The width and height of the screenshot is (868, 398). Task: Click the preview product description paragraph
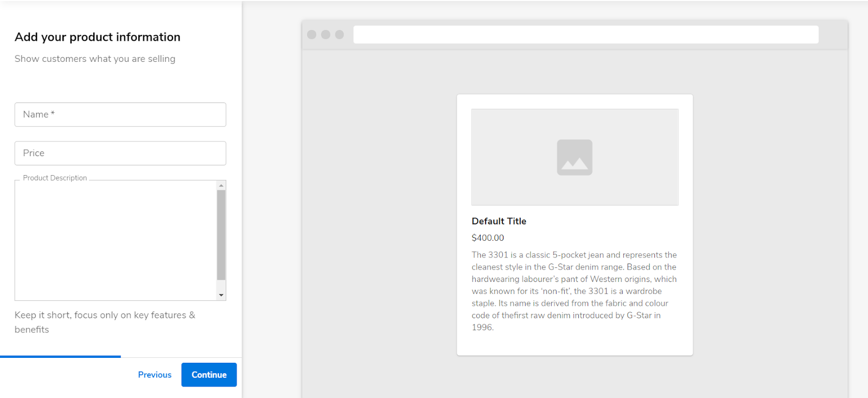(x=574, y=291)
